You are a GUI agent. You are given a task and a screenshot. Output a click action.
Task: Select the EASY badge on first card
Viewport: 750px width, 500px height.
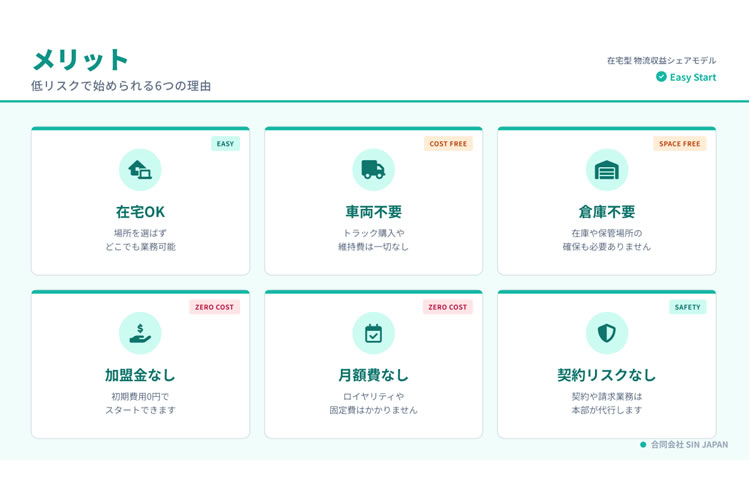(x=225, y=144)
